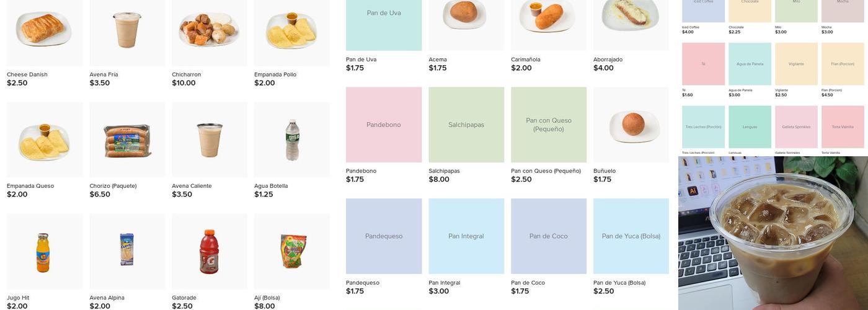Select the Avena Alpina carton image
This screenshot has height=310, width=868.
click(127, 250)
